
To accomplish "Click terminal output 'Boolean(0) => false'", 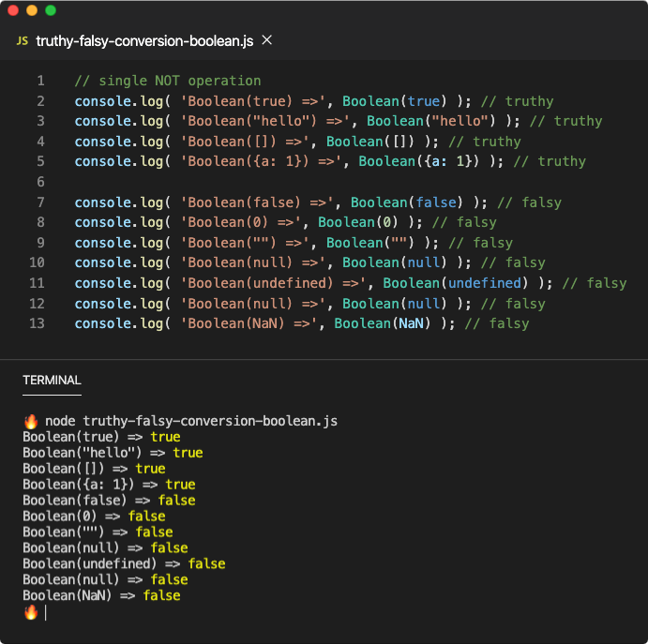I will [94, 517].
